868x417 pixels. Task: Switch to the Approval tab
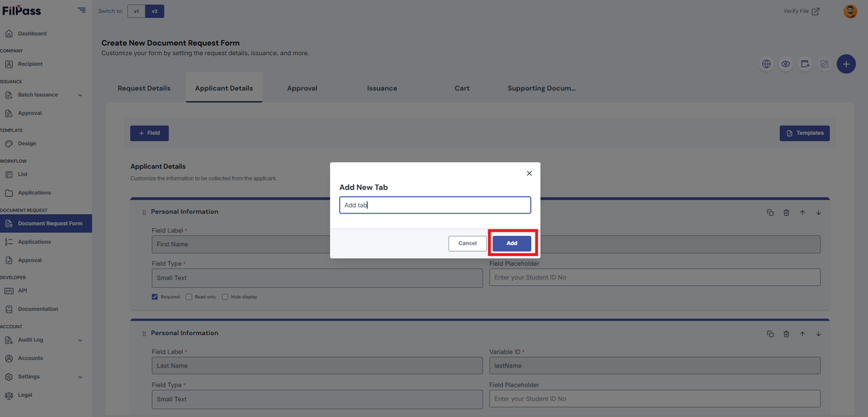(302, 88)
